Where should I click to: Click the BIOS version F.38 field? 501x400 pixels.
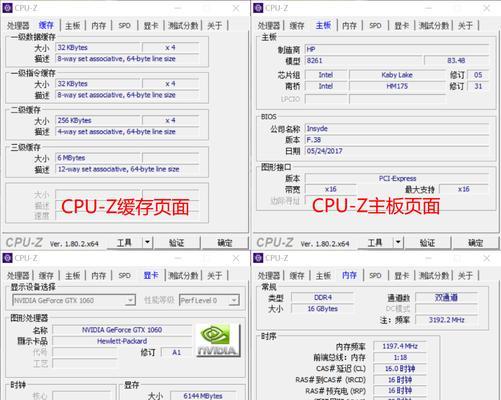pyautogui.click(x=397, y=140)
